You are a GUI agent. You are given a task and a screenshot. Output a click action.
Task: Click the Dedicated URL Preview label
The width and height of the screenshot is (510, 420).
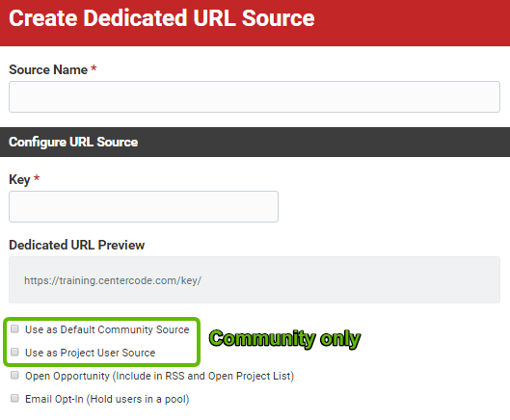click(77, 245)
